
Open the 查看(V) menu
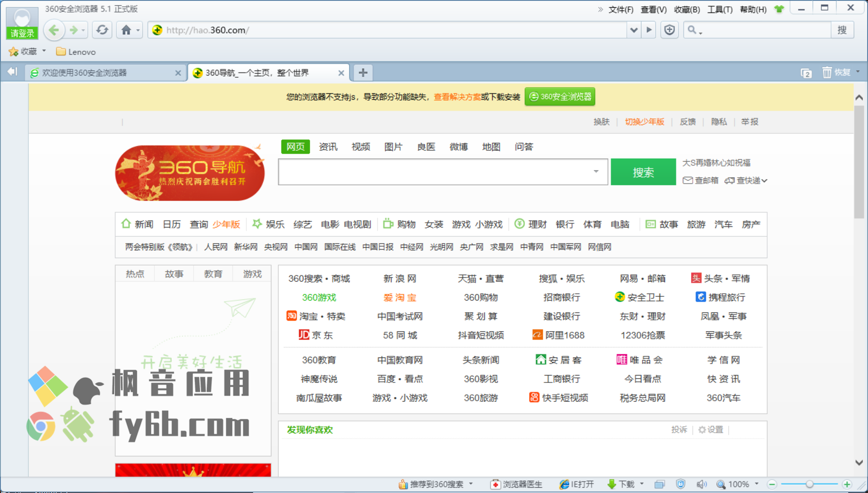(x=653, y=9)
